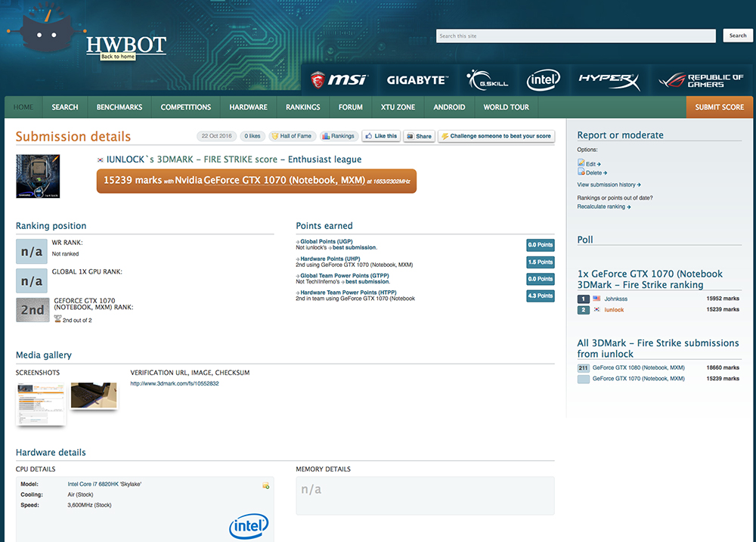Click the Share button

coord(419,136)
